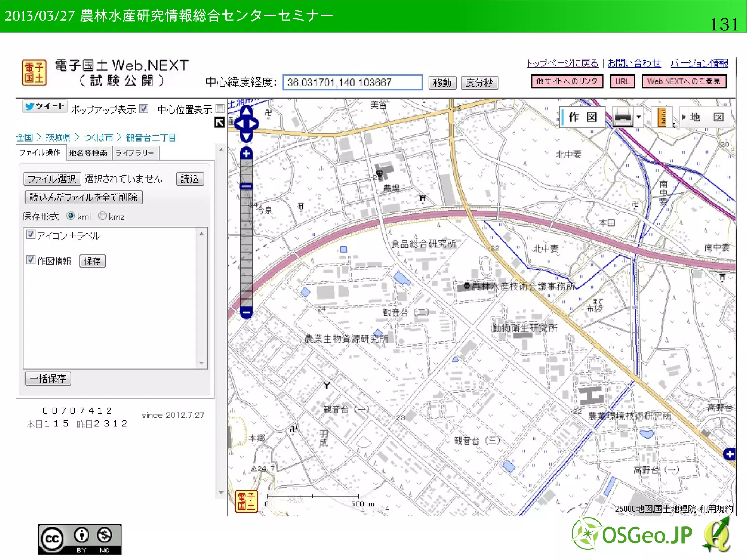
Task: Click the 移動 button
Action: pyautogui.click(x=442, y=83)
